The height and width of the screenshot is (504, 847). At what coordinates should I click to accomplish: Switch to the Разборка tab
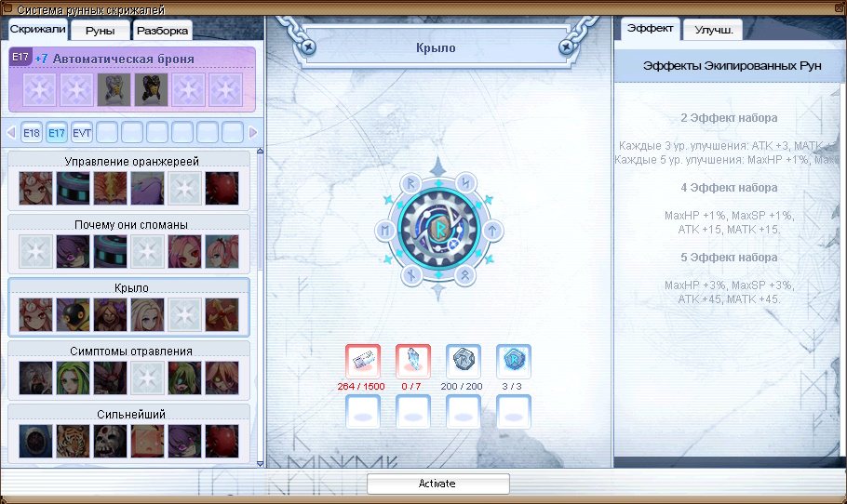tap(162, 31)
